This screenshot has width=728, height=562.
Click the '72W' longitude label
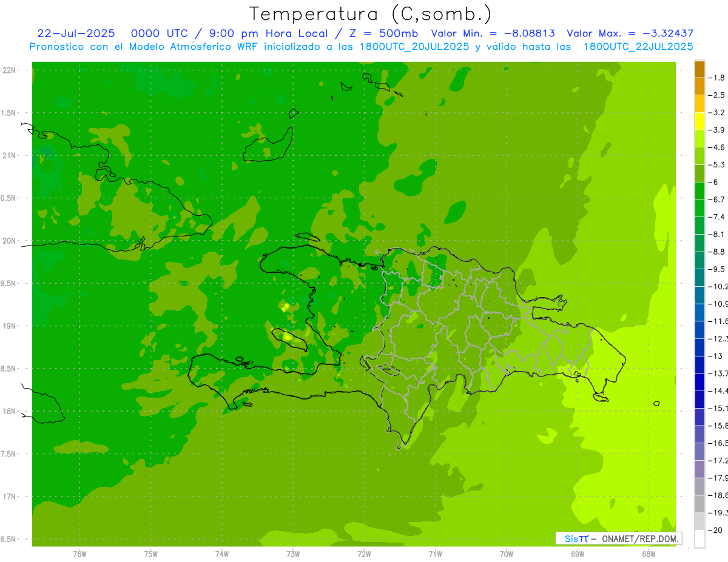pyautogui.click(x=364, y=554)
